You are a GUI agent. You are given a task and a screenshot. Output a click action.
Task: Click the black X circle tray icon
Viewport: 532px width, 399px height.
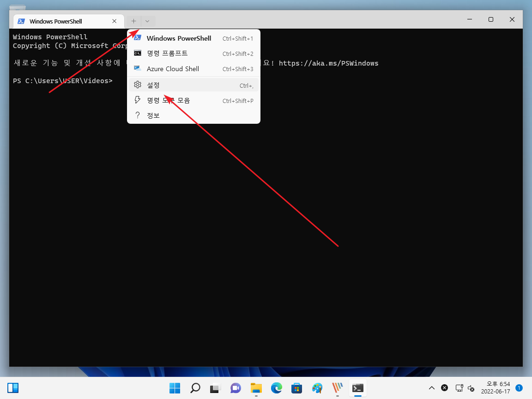click(444, 388)
